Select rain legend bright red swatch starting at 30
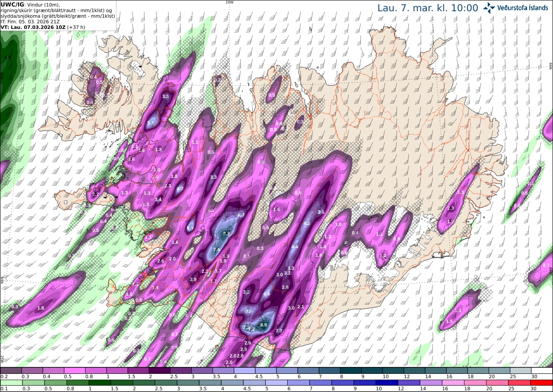Screen dimensions: 553x392 [x=541, y=383]
